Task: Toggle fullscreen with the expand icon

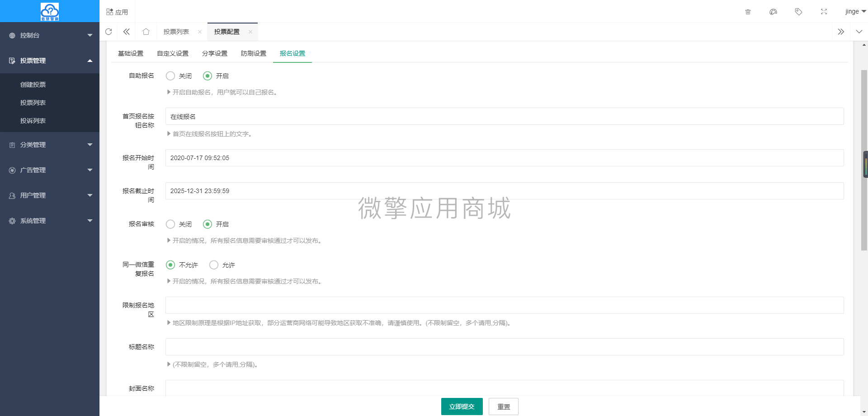Action: [x=824, y=12]
